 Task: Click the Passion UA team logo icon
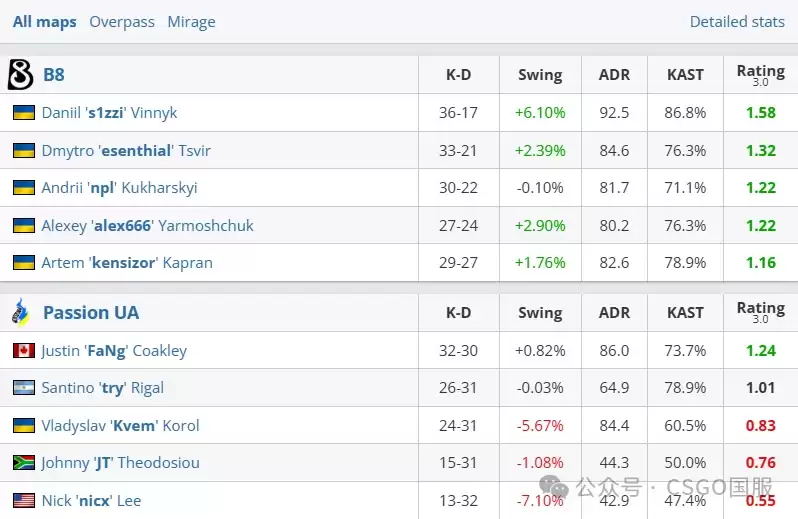[20, 311]
